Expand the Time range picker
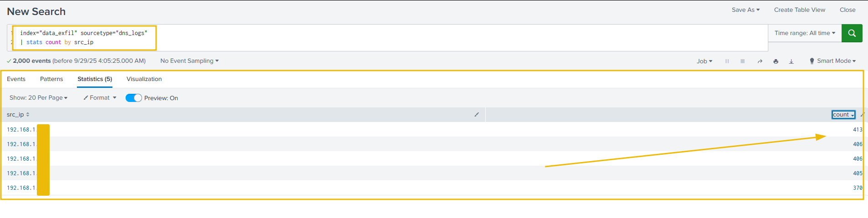Screen dimensions: 868x218 pyautogui.click(x=804, y=33)
